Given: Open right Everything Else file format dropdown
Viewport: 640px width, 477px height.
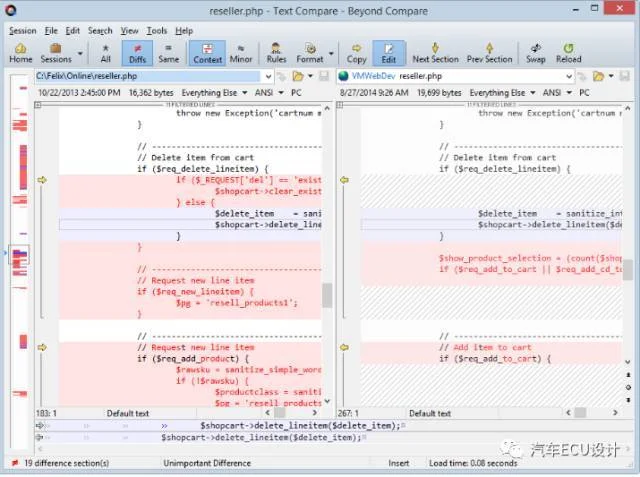Looking at the screenshot, I should 502,93.
